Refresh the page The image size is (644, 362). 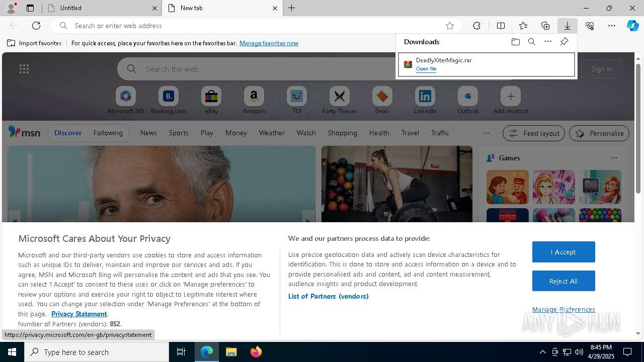36,26
